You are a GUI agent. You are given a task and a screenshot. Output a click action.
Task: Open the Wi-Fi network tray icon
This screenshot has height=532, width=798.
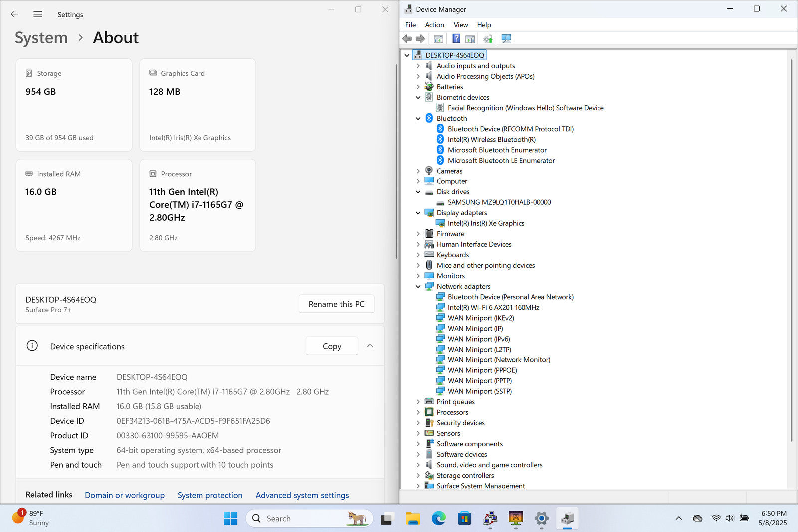pyautogui.click(x=716, y=518)
